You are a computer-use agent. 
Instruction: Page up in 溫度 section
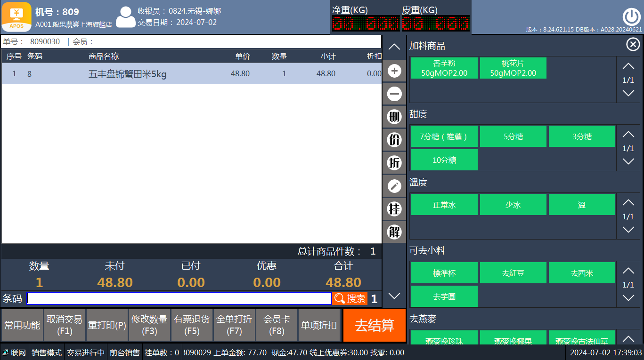coord(628,203)
